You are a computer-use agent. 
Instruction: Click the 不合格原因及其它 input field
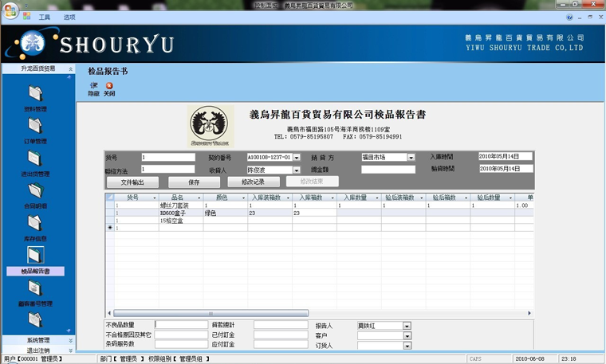181,335
